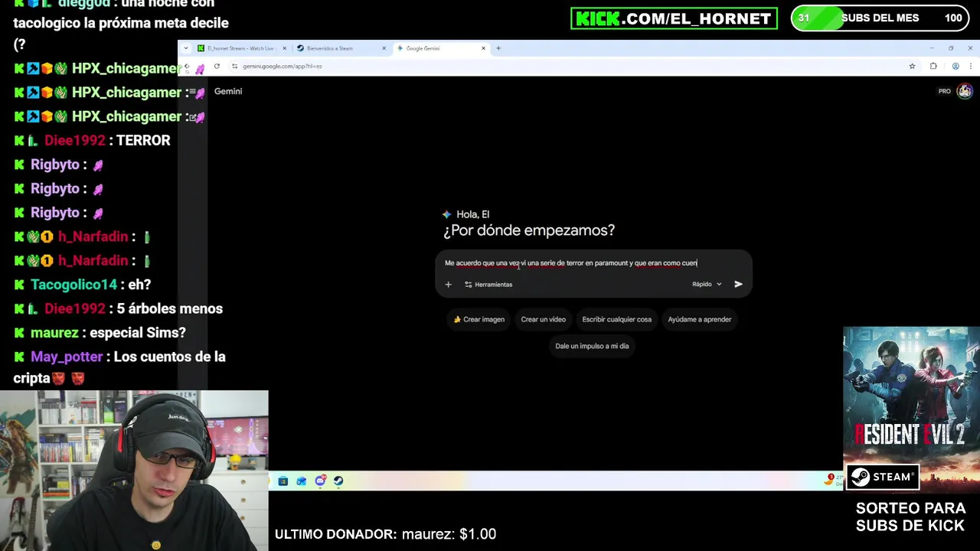Open Steam from the taskbar
Screen dimensions: 980x551
click(338, 481)
